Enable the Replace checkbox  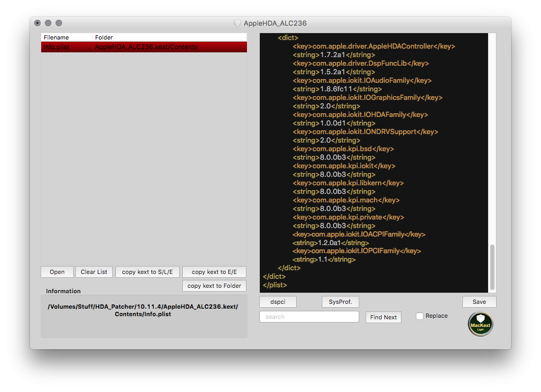tap(420, 316)
